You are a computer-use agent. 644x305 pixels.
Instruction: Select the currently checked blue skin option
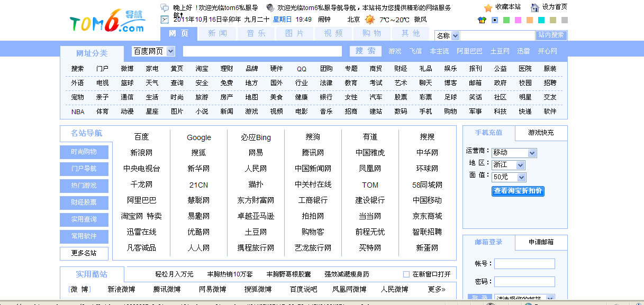(495, 20)
